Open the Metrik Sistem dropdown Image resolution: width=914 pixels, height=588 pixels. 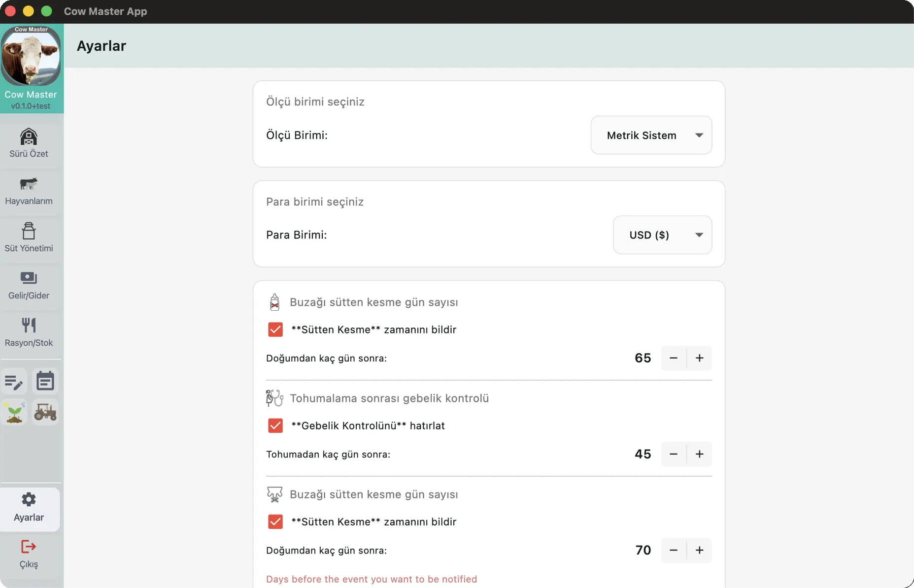pos(651,135)
